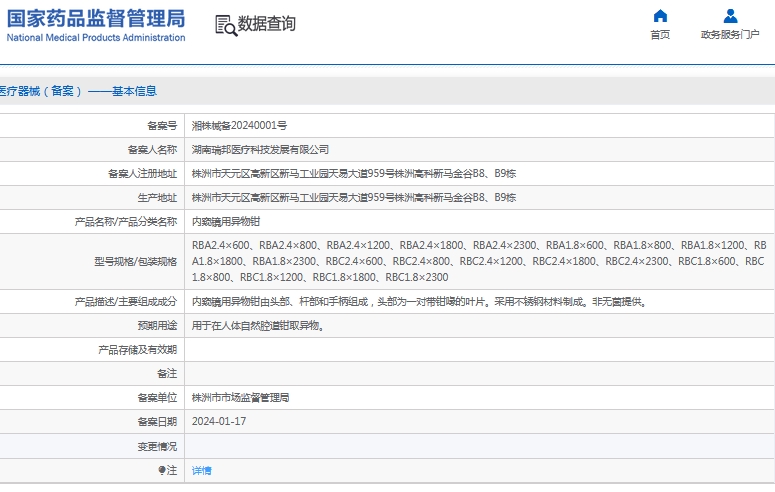The height and width of the screenshot is (492, 775).
Task: Click the 生产地址 row label
Action: (157, 198)
